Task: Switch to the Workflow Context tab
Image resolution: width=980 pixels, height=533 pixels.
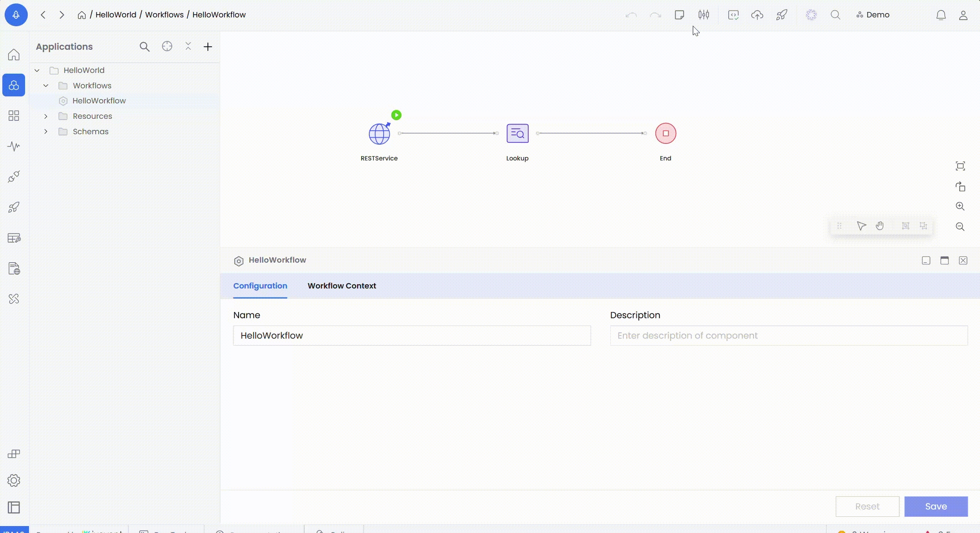Action: [x=342, y=286]
